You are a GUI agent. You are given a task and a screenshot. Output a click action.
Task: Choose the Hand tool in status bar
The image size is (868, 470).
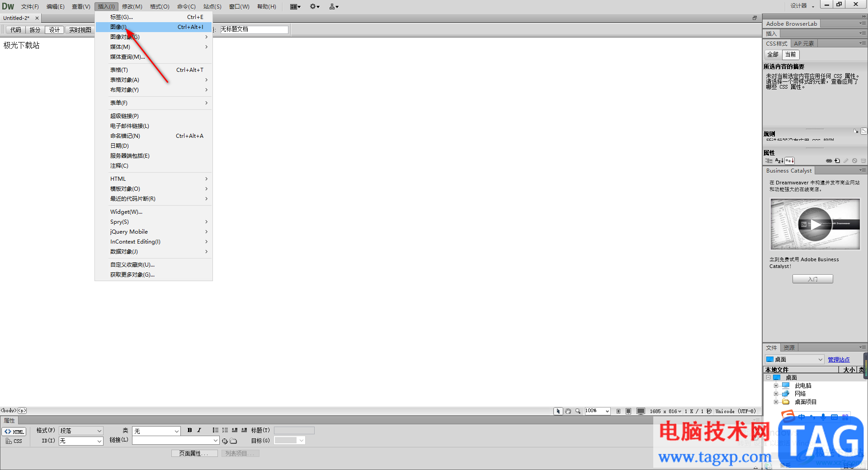(568, 411)
